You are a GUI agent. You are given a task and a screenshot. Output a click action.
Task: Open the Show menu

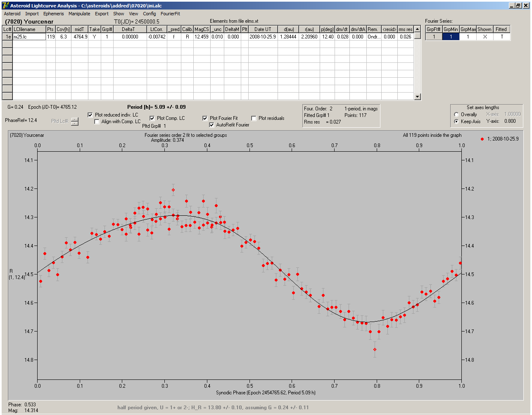tap(119, 14)
